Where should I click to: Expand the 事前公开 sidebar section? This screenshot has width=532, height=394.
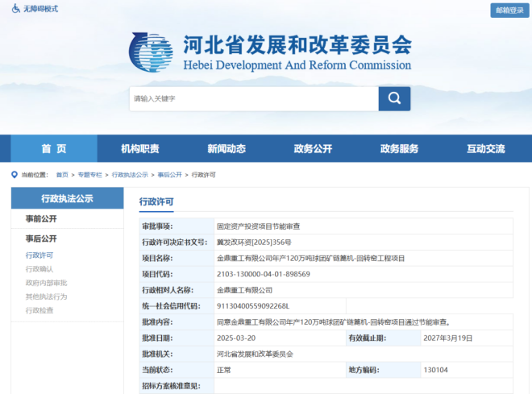[41, 218]
